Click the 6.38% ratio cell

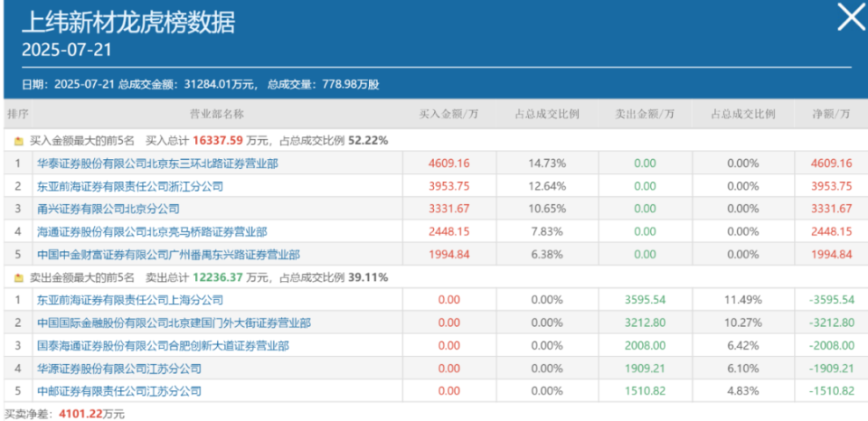pos(547,255)
